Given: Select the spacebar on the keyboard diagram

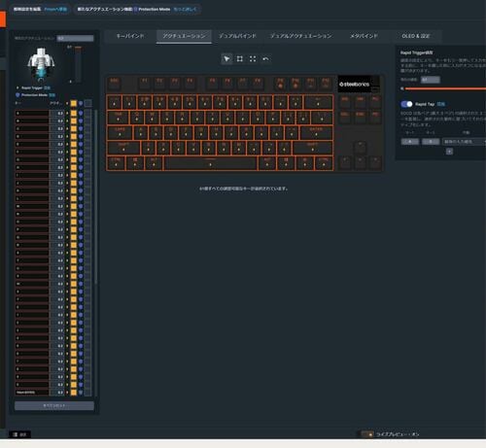Looking at the screenshot, I should pyautogui.click(x=211, y=163).
